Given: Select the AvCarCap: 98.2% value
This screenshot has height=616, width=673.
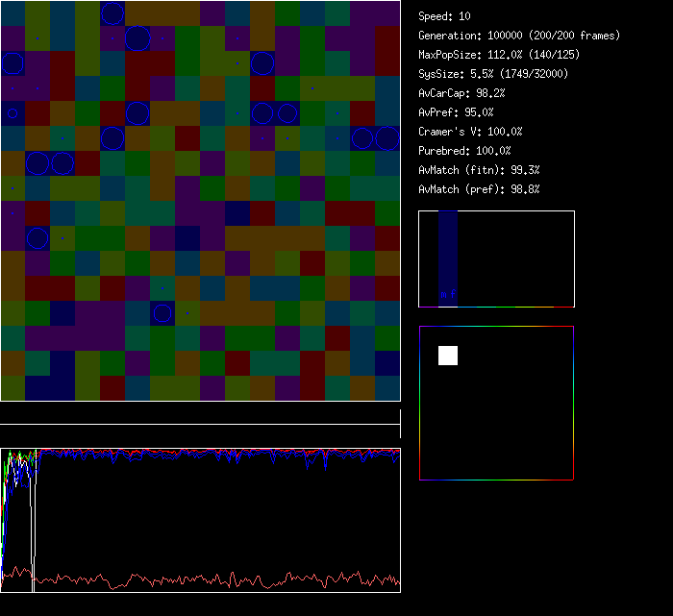Looking at the screenshot, I should coord(461,93).
